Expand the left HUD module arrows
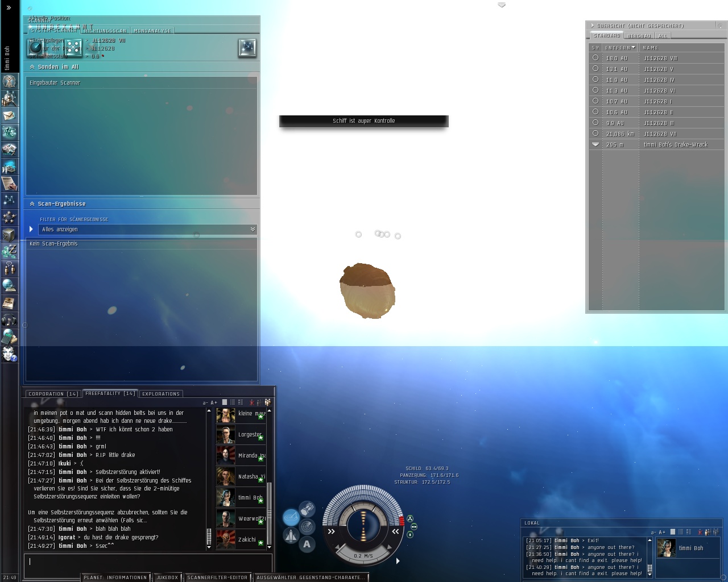The width and height of the screenshot is (728, 582). (331, 531)
